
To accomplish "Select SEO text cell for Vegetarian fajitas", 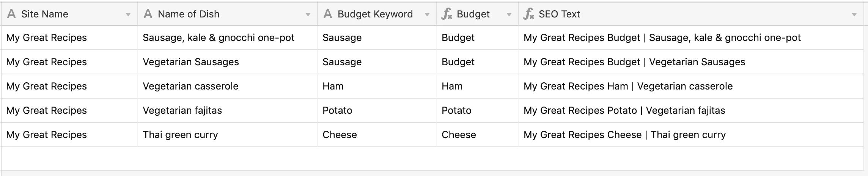I will pyautogui.click(x=691, y=110).
